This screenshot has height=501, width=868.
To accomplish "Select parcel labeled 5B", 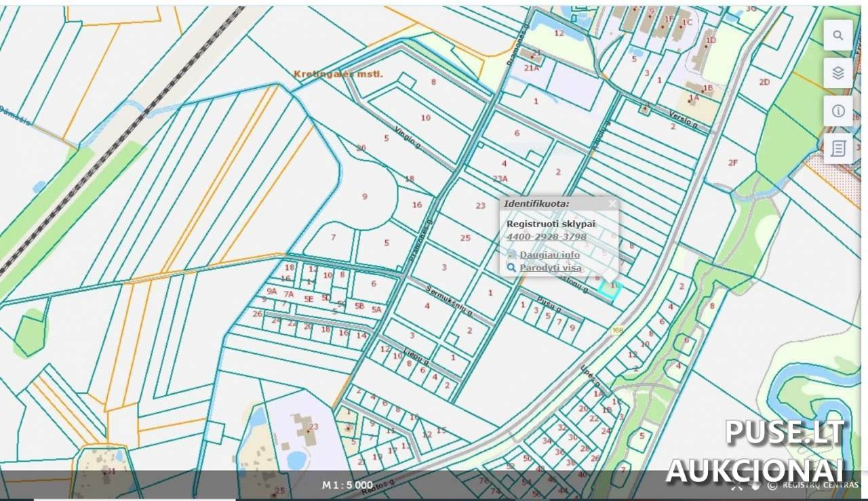I will [359, 306].
